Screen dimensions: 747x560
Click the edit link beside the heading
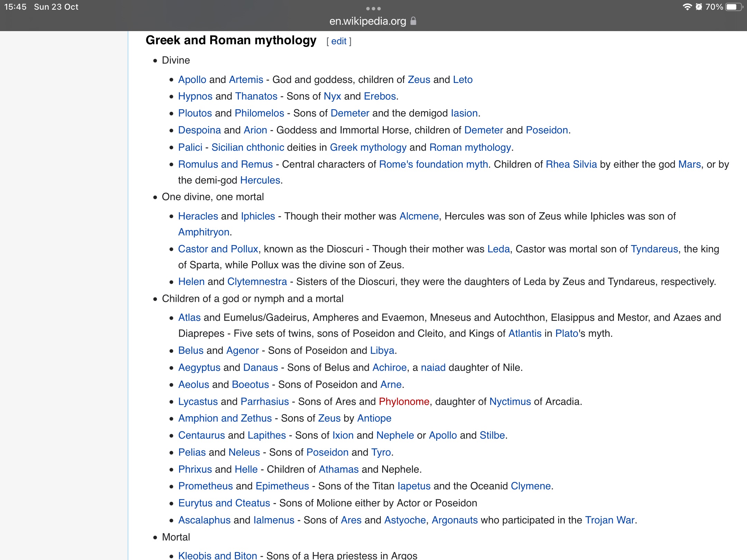[x=339, y=41]
